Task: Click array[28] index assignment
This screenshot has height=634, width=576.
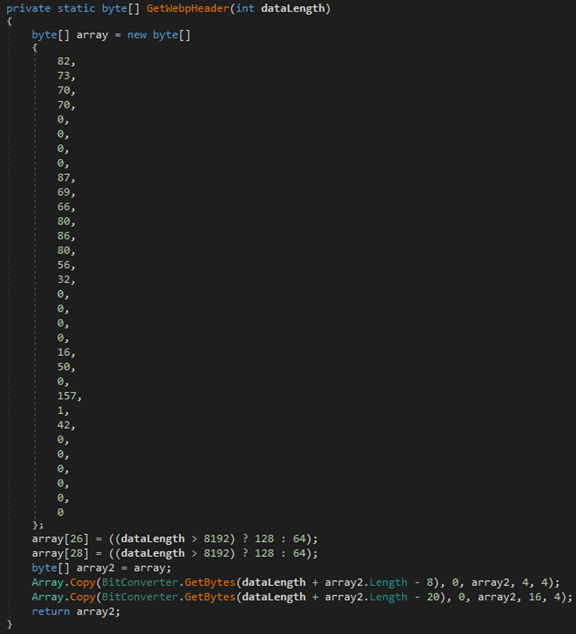Action: pos(60,553)
